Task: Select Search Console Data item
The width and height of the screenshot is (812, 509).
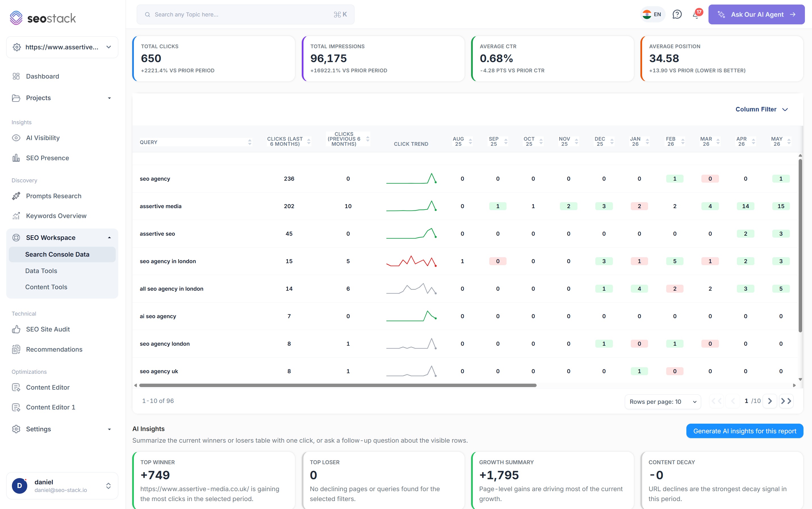Action: 62,255
